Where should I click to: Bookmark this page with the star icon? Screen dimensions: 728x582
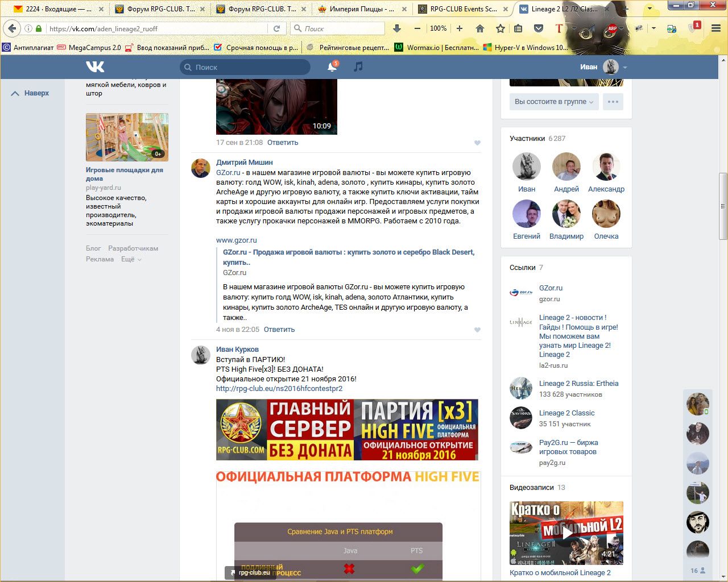click(x=500, y=28)
